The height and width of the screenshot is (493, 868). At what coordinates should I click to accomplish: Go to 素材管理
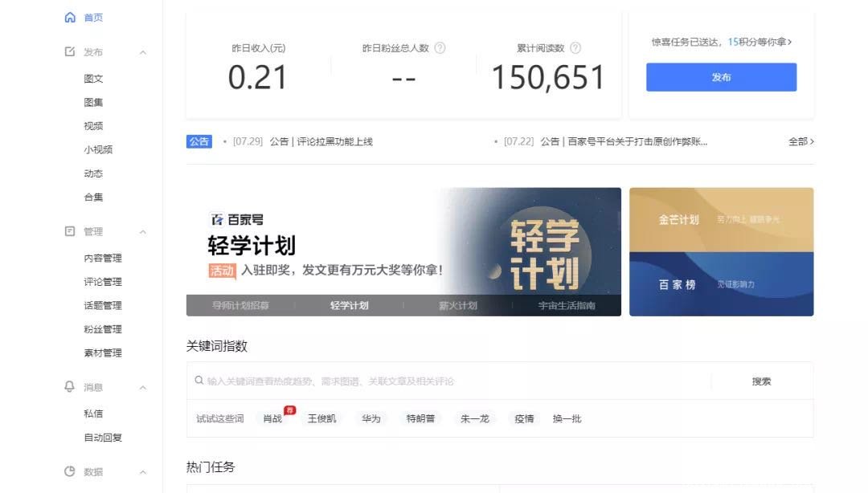(102, 353)
